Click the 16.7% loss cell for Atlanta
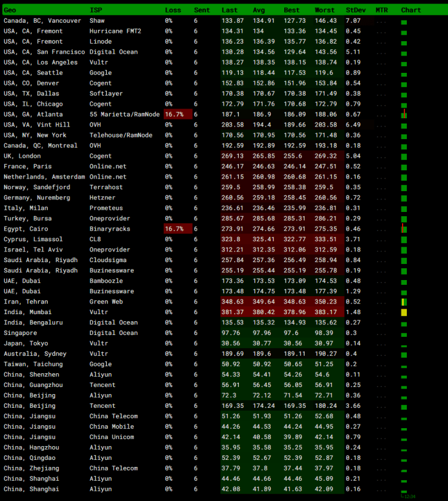Image resolution: width=448 pixels, height=501 pixels. pyautogui.click(x=178, y=115)
